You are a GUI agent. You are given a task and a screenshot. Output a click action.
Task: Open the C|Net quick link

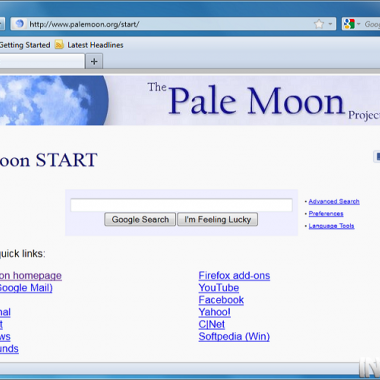[x=212, y=324]
